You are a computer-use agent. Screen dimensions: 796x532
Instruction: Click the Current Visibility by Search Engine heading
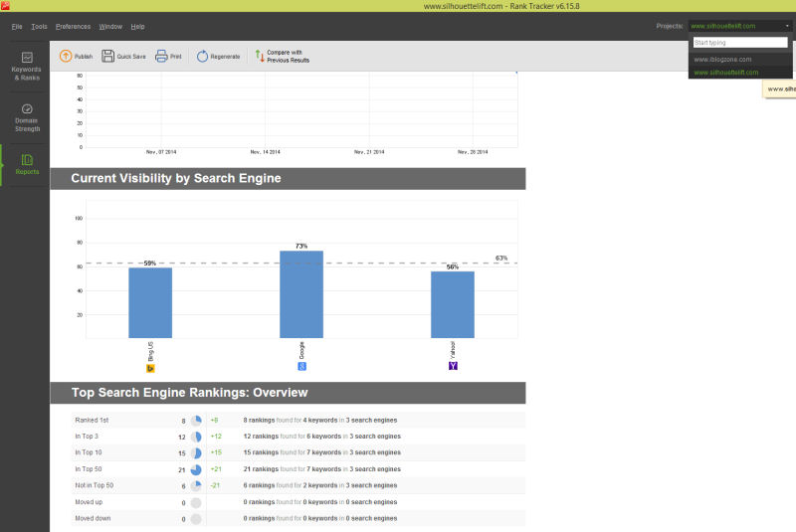tap(176, 179)
